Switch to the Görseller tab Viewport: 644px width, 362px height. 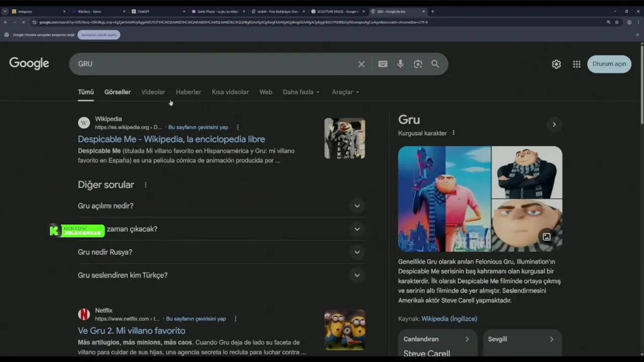click(117, 92)
